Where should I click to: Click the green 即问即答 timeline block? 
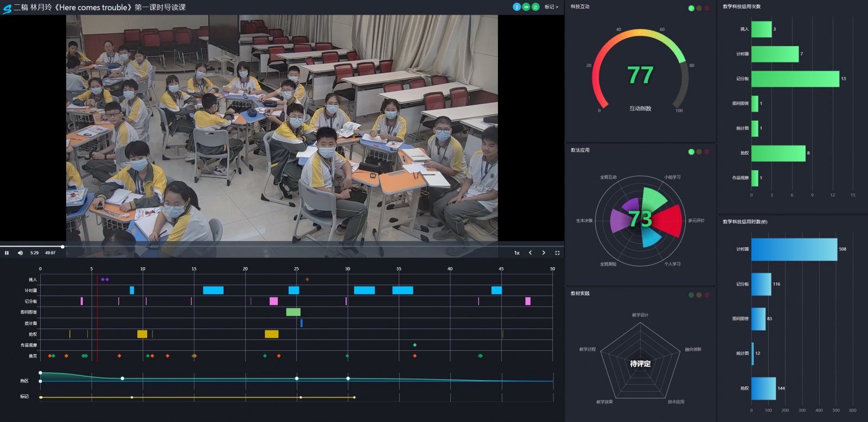point(293,312)
